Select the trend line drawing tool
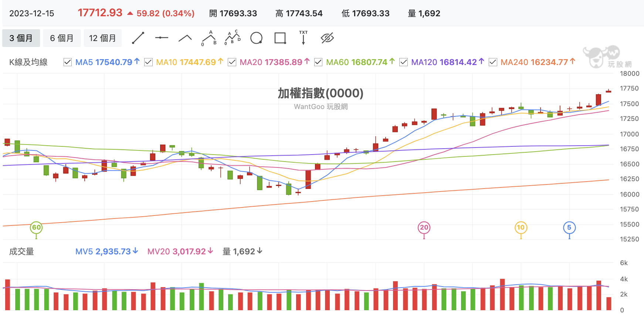 (138, 38)
